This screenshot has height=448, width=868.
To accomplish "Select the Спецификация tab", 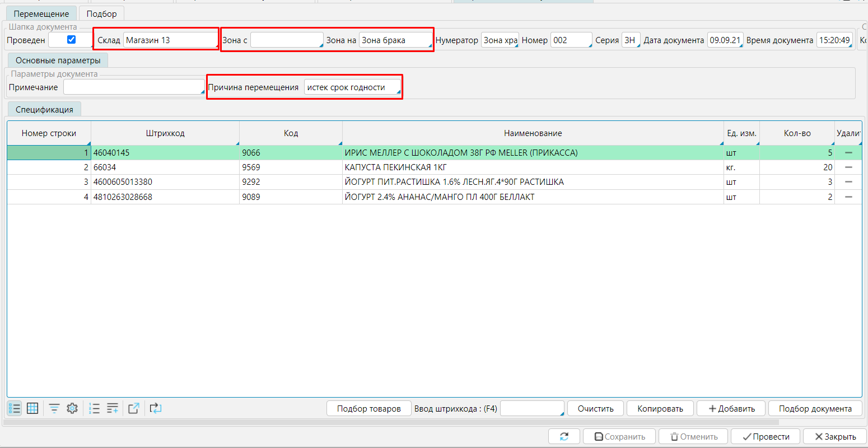I will tap(44, 109).
